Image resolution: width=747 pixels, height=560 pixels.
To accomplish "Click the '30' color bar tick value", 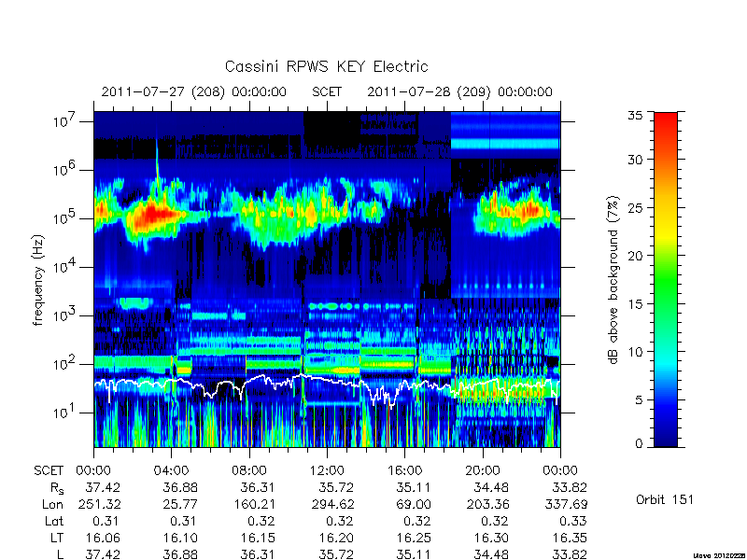I will [635, 160].
